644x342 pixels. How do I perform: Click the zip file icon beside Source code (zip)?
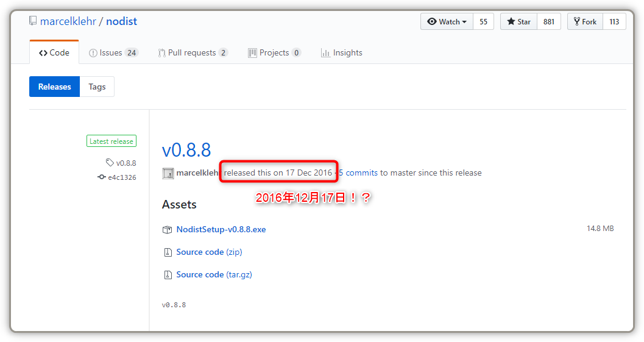[x=168, y=252]
